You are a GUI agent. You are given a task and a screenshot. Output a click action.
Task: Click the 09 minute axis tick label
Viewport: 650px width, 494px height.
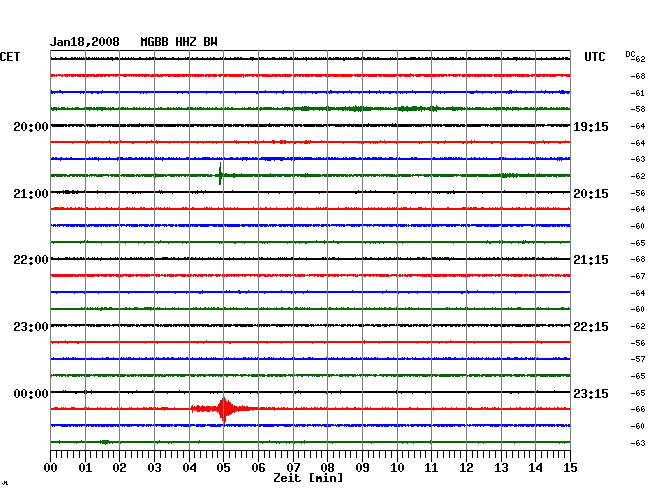click(x=362, y=468)
